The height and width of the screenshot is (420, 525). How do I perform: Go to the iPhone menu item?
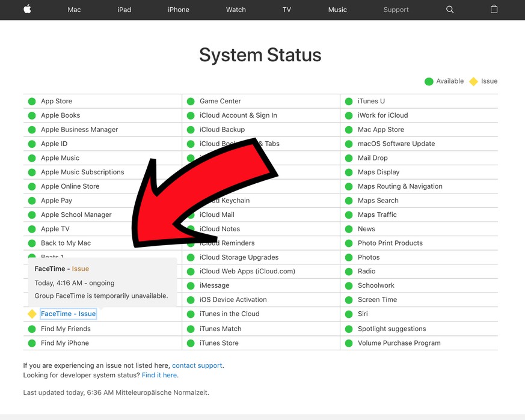179,10
